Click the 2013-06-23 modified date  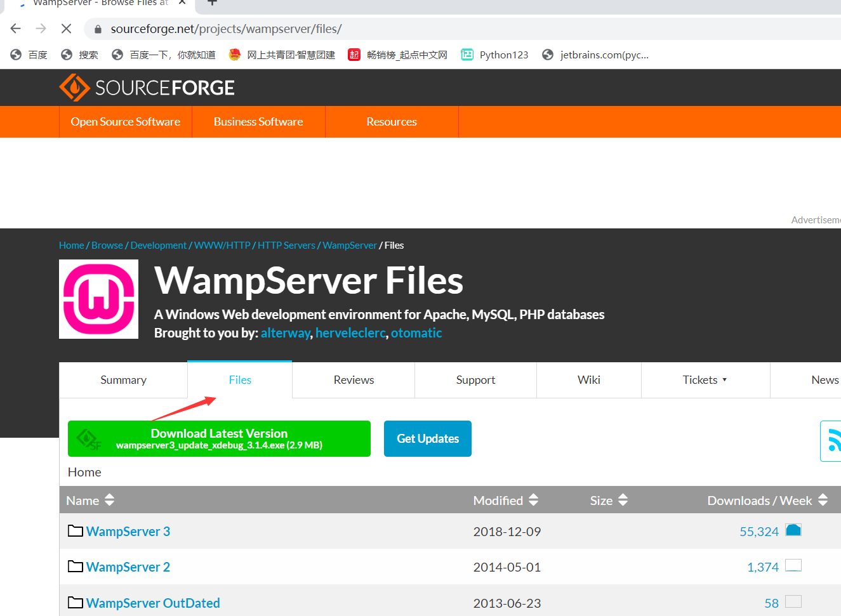[x=507, y=603]
